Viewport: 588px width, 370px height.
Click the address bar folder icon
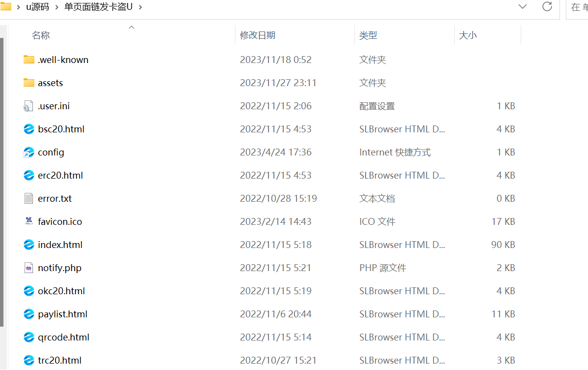(x=5, y=6)
